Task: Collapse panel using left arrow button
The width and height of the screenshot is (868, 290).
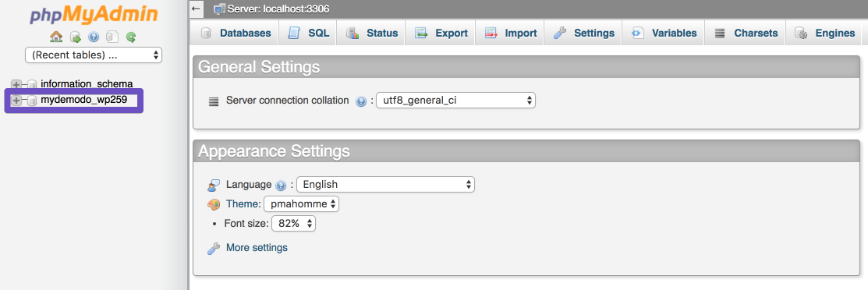Action: (x=196, y=9)
